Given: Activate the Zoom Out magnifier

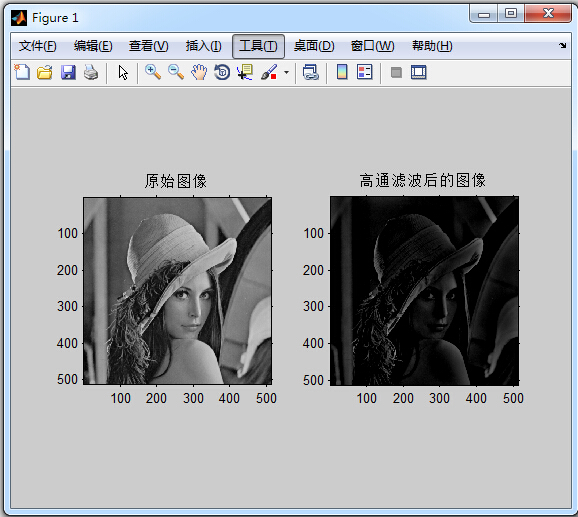Looking at the screenshot, I should pyautogui.click(x=176, y=72).
